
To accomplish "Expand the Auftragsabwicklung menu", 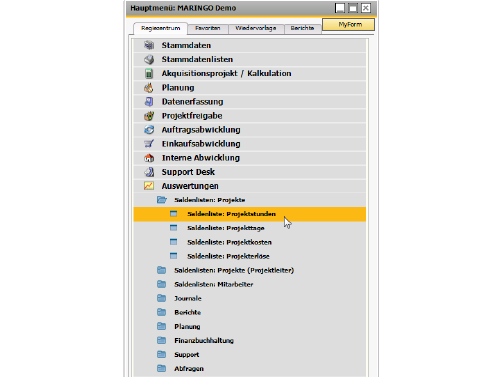I will pos(250,130).
